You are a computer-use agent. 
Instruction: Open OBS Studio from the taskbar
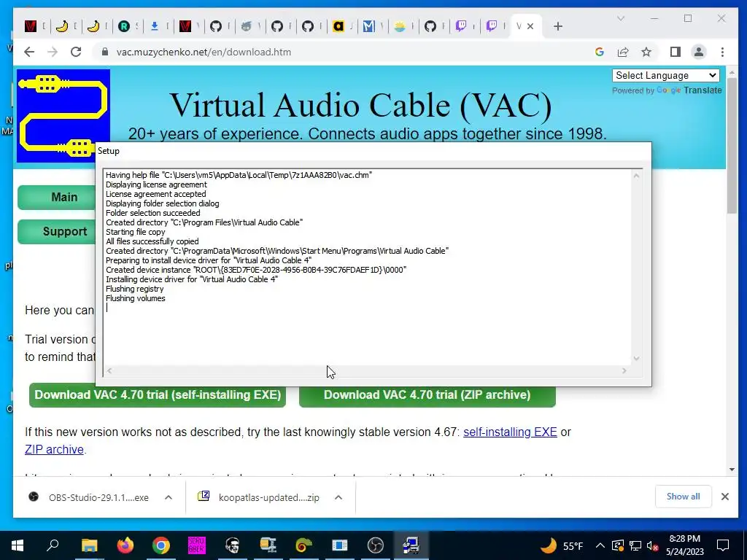(376, 545)
